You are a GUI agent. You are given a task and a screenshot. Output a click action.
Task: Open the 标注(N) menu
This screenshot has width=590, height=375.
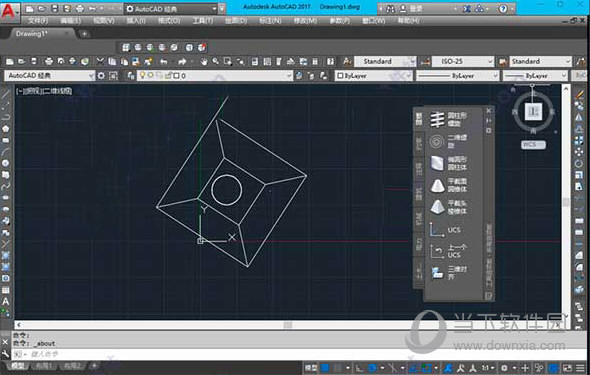click(270, 21)
